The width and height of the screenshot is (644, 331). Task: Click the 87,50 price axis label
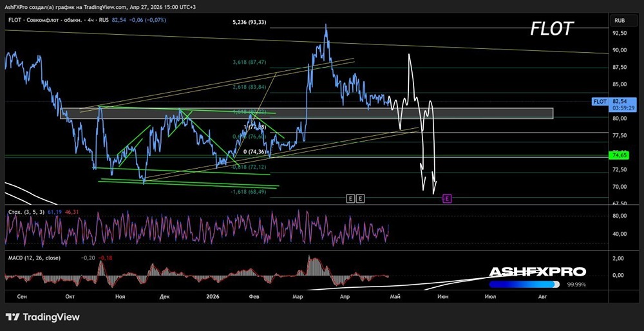pyautogui.click(x=619, y=68)
